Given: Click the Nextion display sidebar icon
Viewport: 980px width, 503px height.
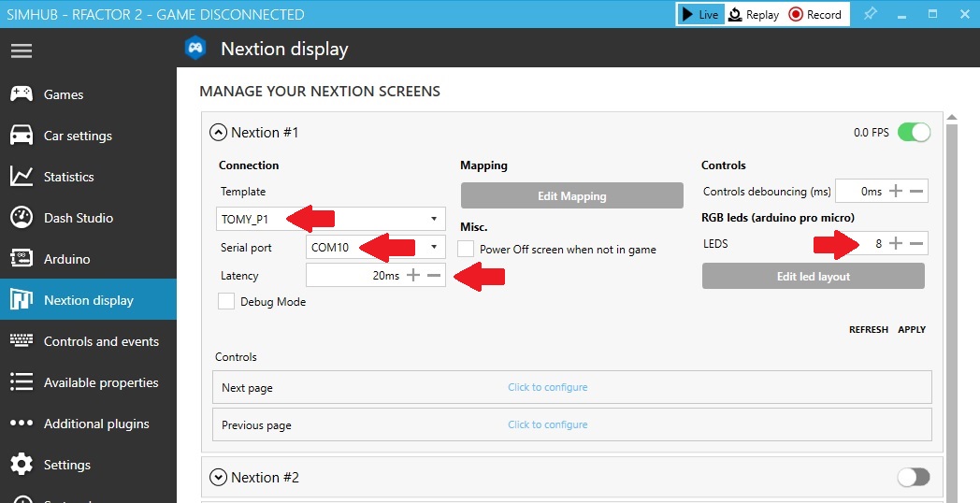Looking at the screenshot, I should point(22,300).
